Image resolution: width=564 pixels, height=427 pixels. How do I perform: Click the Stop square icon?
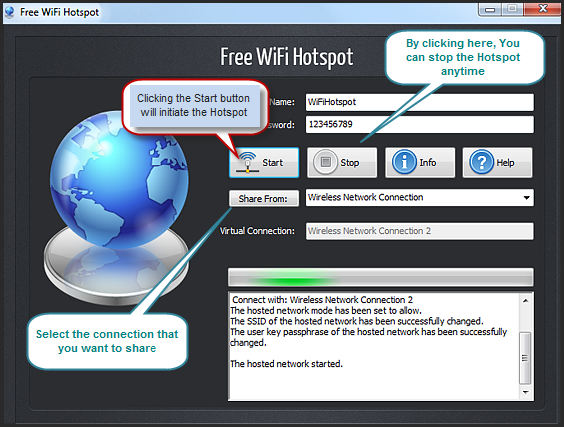pos(326,162)
